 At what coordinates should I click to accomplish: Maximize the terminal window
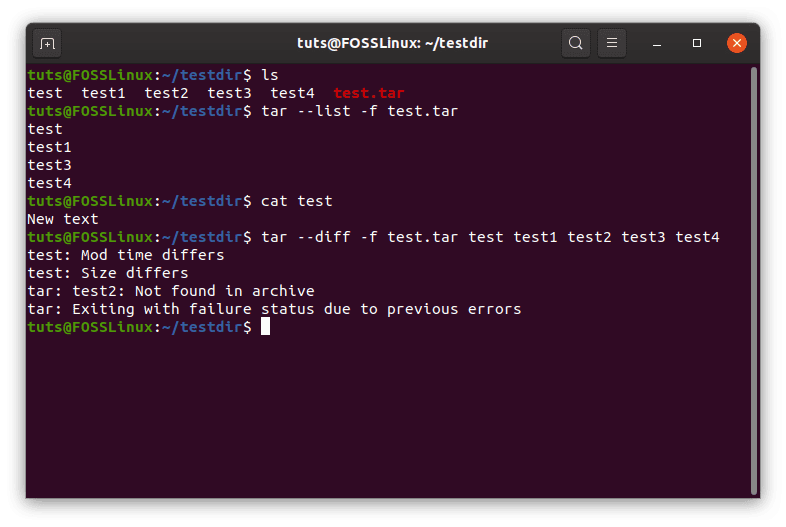pyautogui.click(x=697, y=43)
